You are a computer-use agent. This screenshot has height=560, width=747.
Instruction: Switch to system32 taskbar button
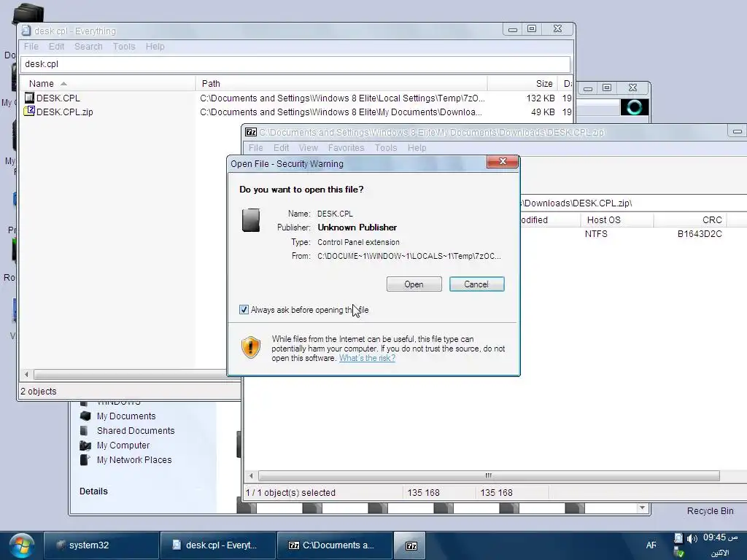(101, 545)
